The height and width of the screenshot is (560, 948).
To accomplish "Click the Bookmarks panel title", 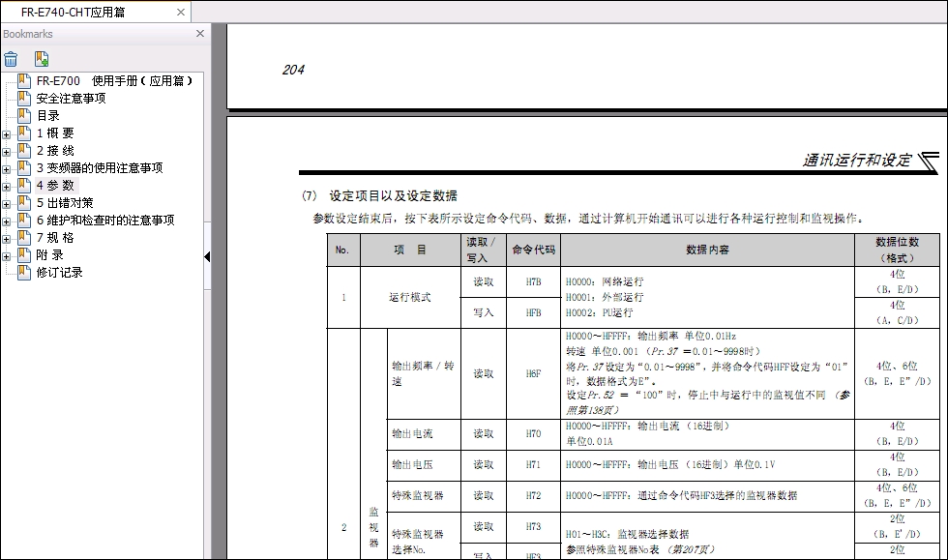I will (28, 34).
